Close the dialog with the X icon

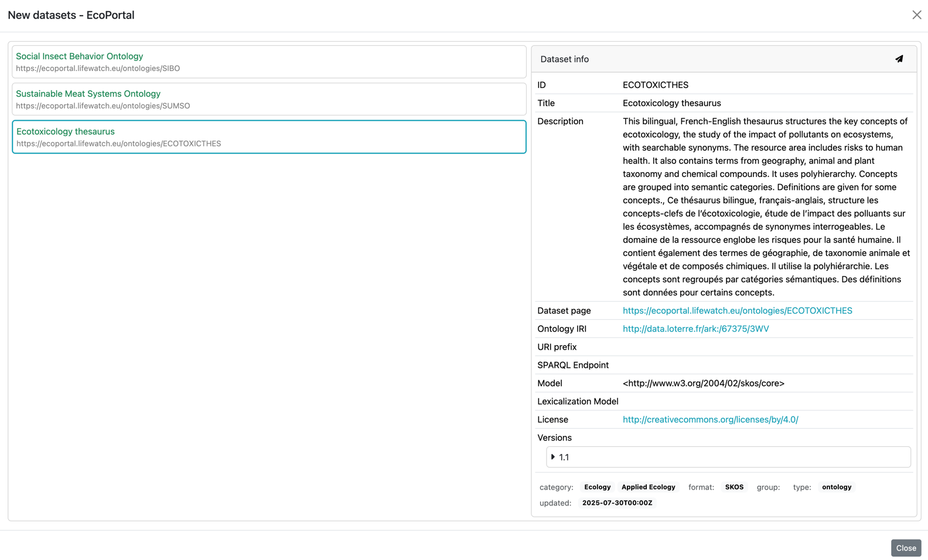coord(916,15)
